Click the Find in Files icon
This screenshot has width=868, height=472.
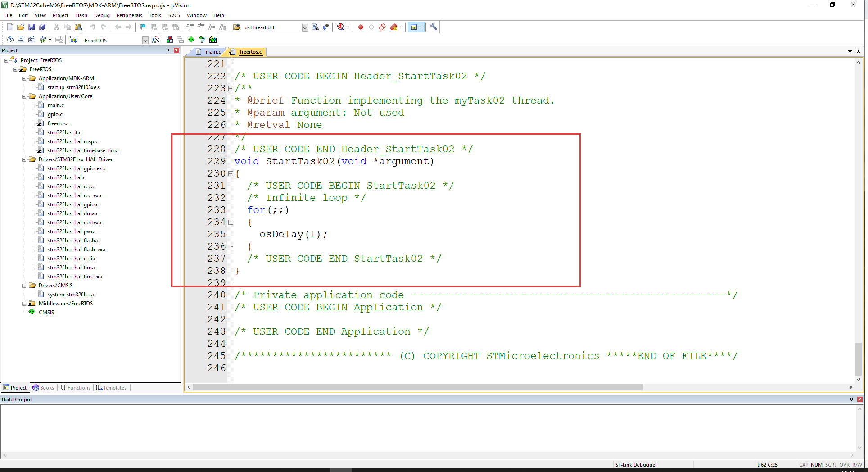point(237,27)
